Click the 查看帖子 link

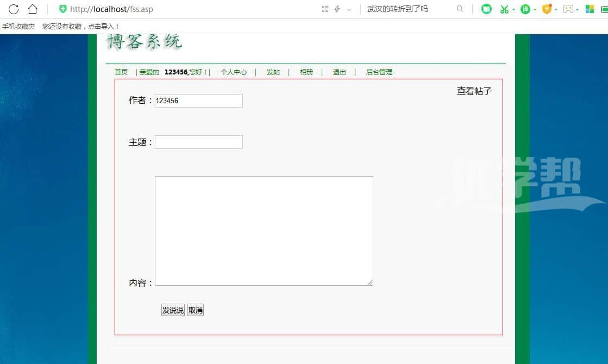coord(474,91)
